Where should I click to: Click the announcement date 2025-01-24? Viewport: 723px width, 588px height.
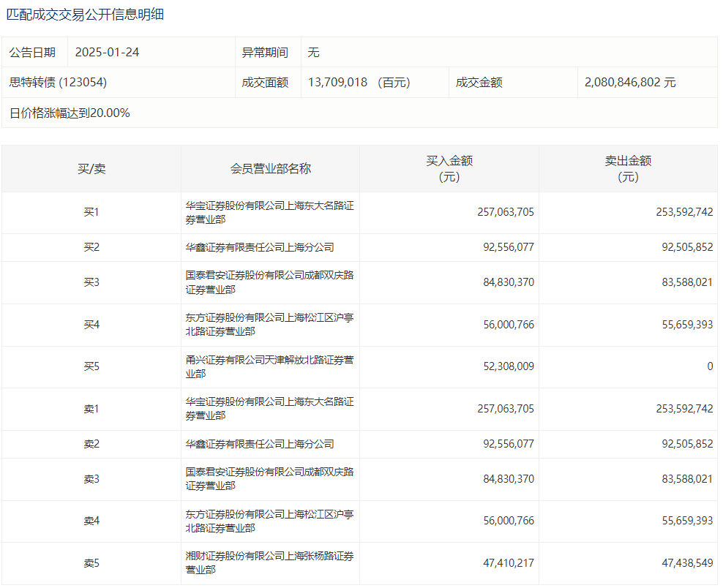(107, 53)
